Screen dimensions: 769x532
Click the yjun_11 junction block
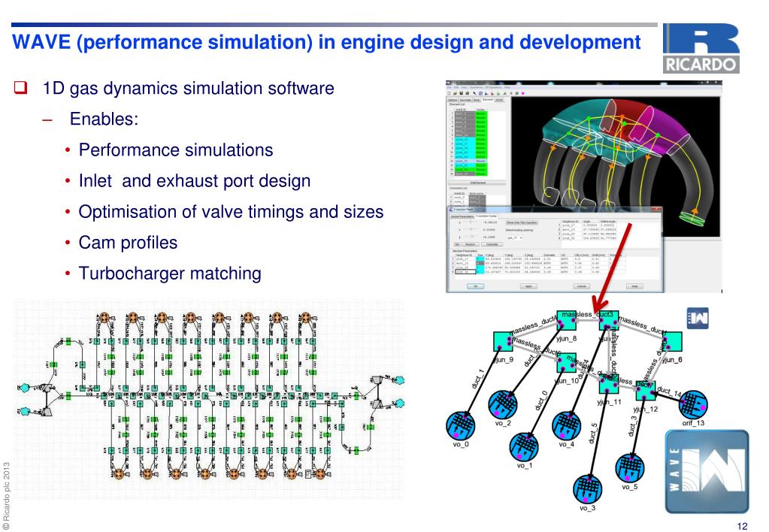(609, 383)
